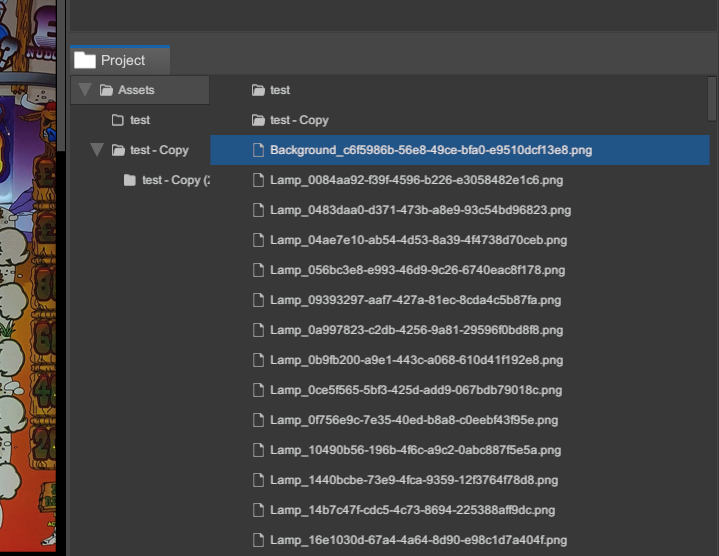719x556 pixels.
Task: Click the folder icon next to Assets
Action: tap(106, 90)
